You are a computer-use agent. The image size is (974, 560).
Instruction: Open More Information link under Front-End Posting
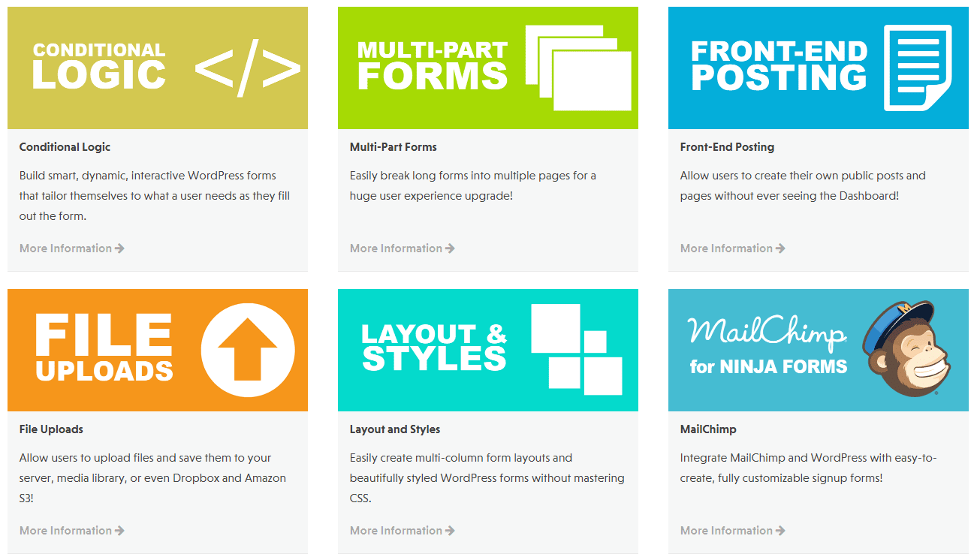[733, 248]
